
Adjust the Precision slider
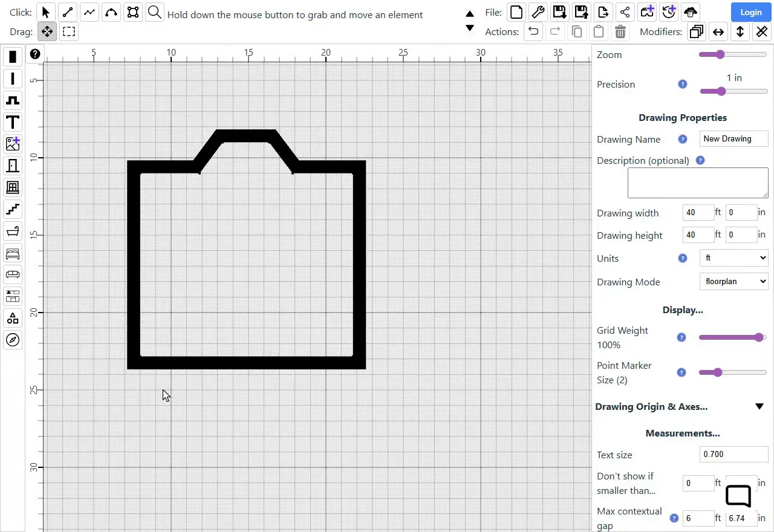pos(733,91)
